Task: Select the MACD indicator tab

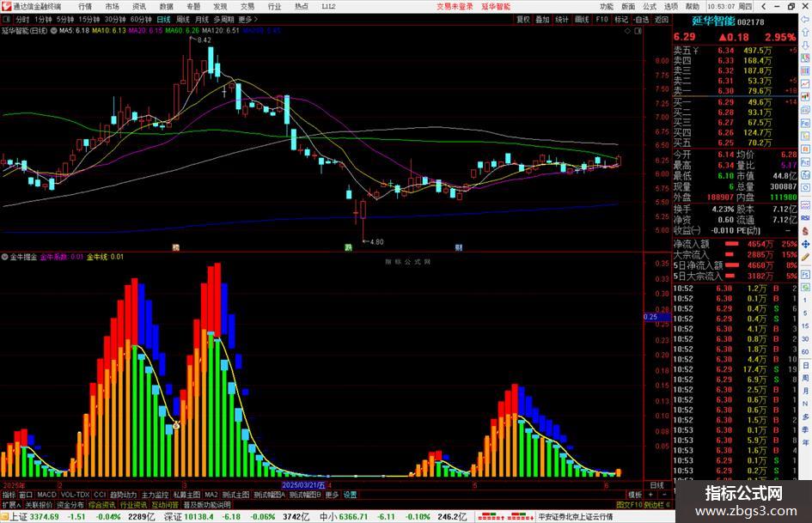Action: coord(46,495)
